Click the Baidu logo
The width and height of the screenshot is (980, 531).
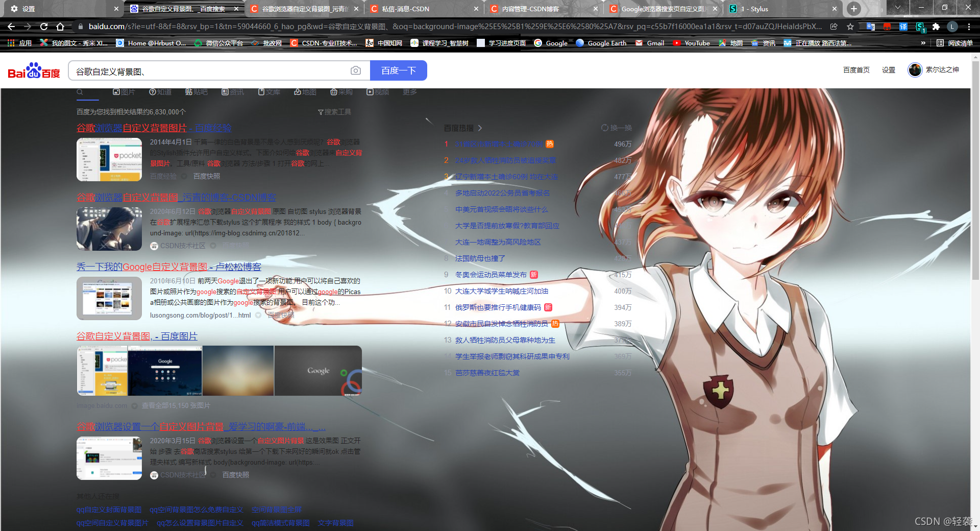[34, 70]
